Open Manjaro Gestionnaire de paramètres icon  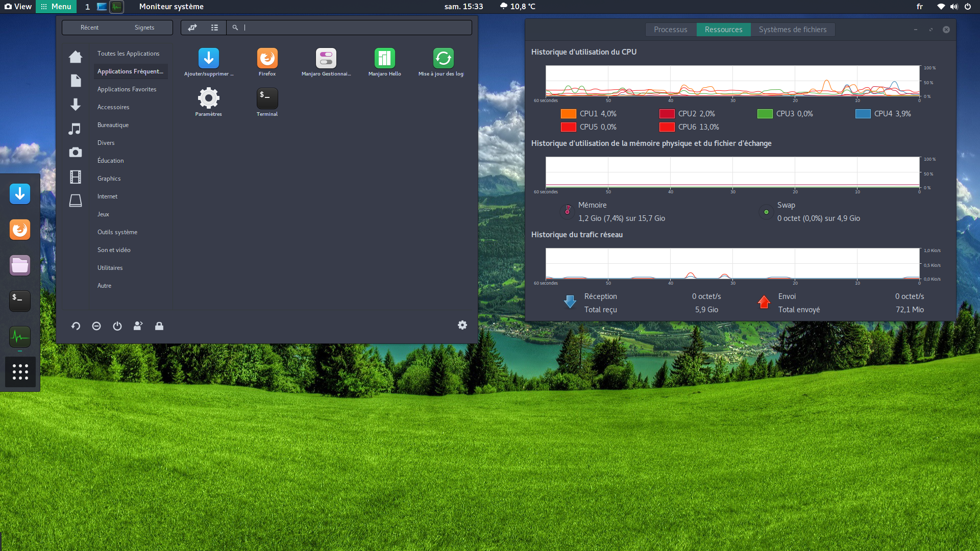(x=326, y=59)
